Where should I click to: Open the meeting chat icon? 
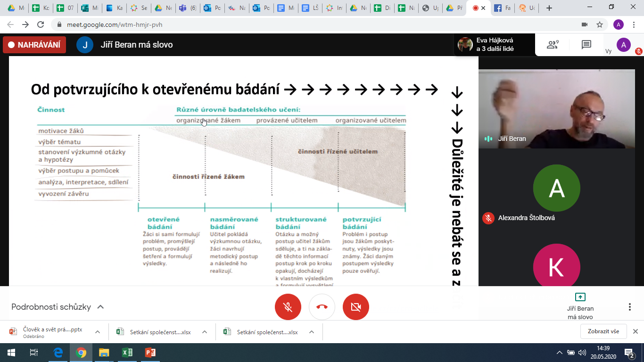pos(586,45)
